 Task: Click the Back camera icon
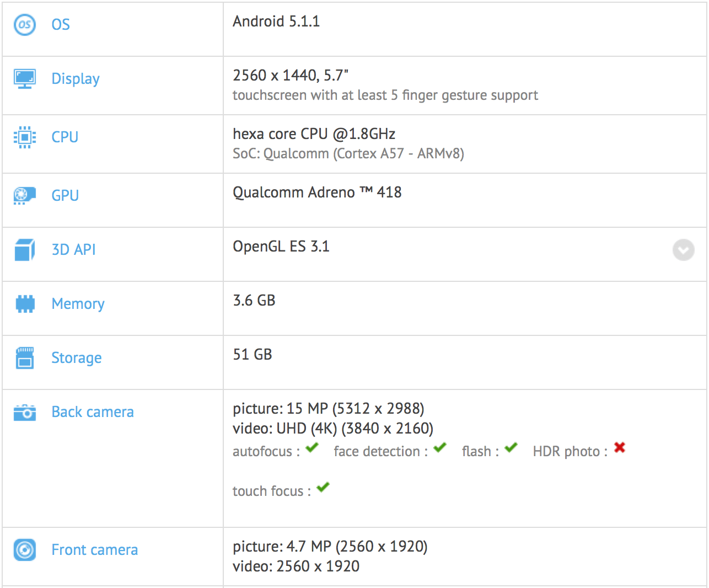pos(25,412)
